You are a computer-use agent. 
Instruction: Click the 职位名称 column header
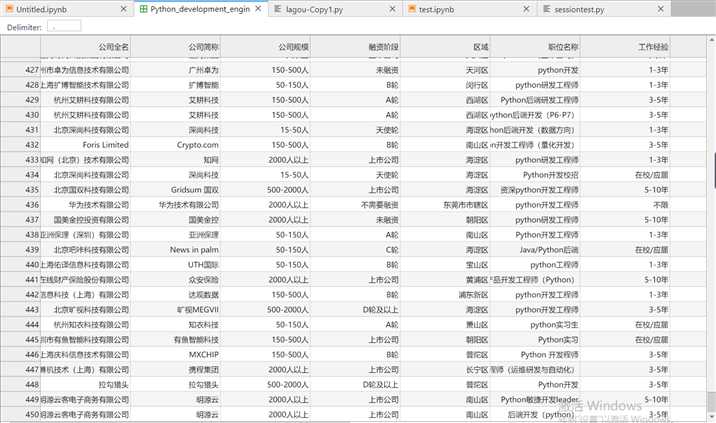click(x=535, y=47)
